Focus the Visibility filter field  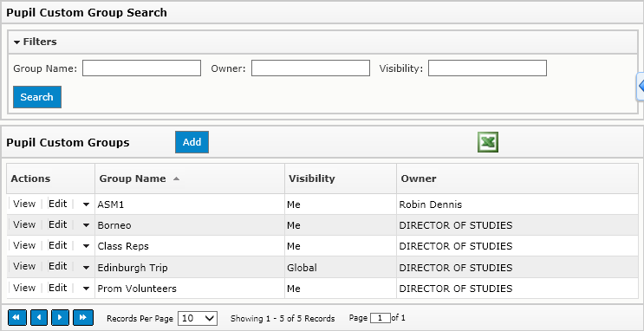point(487,68)
